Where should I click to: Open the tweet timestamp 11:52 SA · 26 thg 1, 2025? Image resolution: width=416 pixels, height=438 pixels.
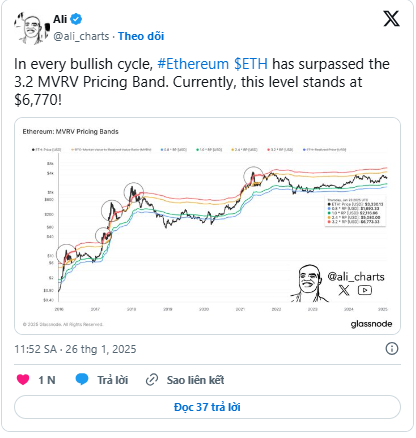(75, 349)
